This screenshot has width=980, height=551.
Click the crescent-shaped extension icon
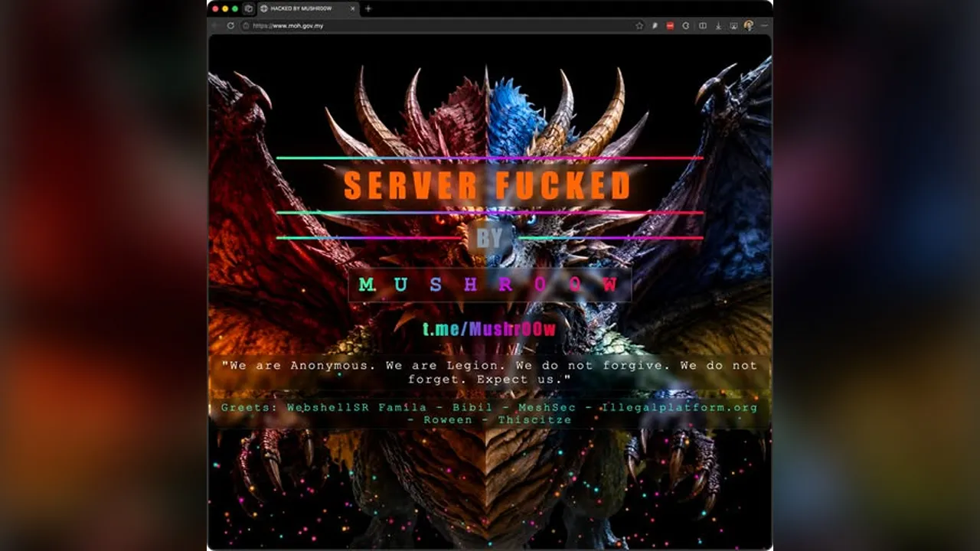(686, 25)
